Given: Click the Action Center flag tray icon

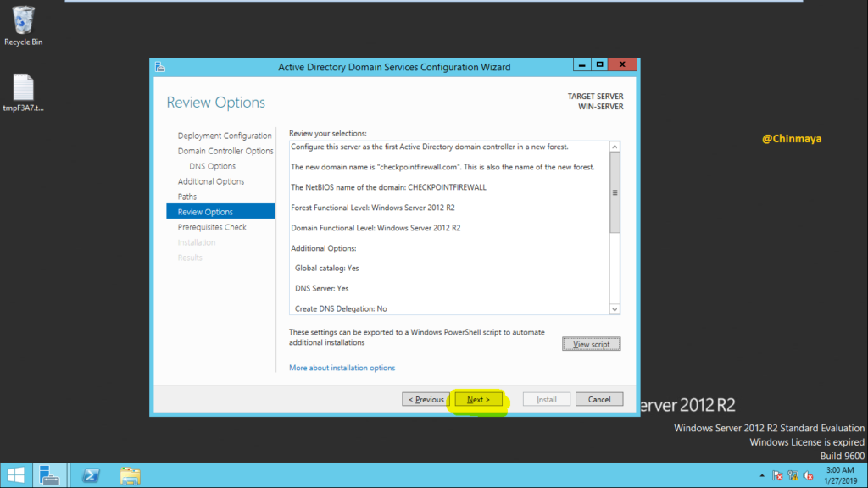Looking at the screenshot, I should tap(778, 475).
